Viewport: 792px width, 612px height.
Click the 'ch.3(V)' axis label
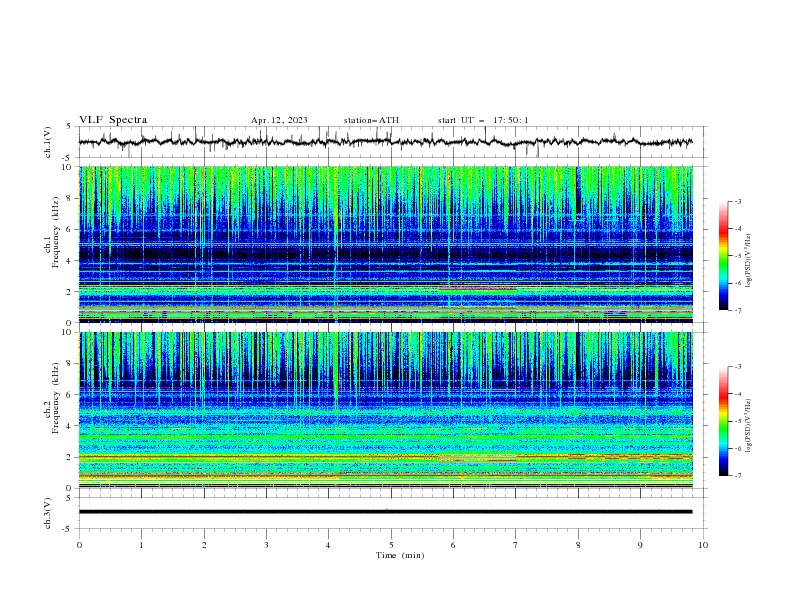48,513
